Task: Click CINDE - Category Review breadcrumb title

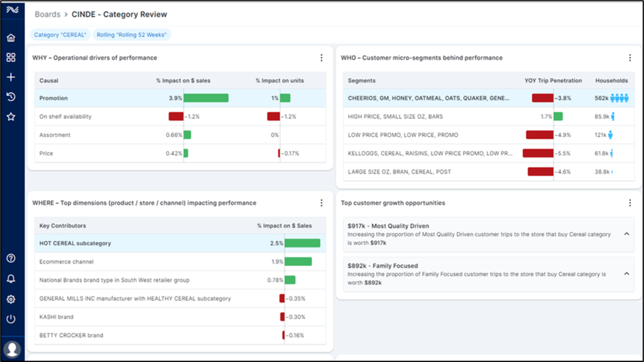Action: (119, 14)
